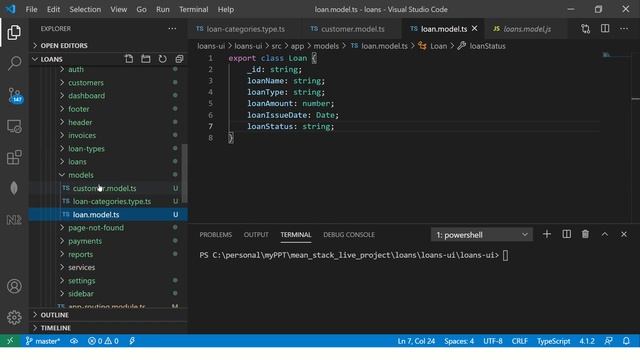Image resolution: width=640 pixels, height=360 pixels.
Task: Click Ln 7, Col 24 cursor position
Action: point(416,341)
